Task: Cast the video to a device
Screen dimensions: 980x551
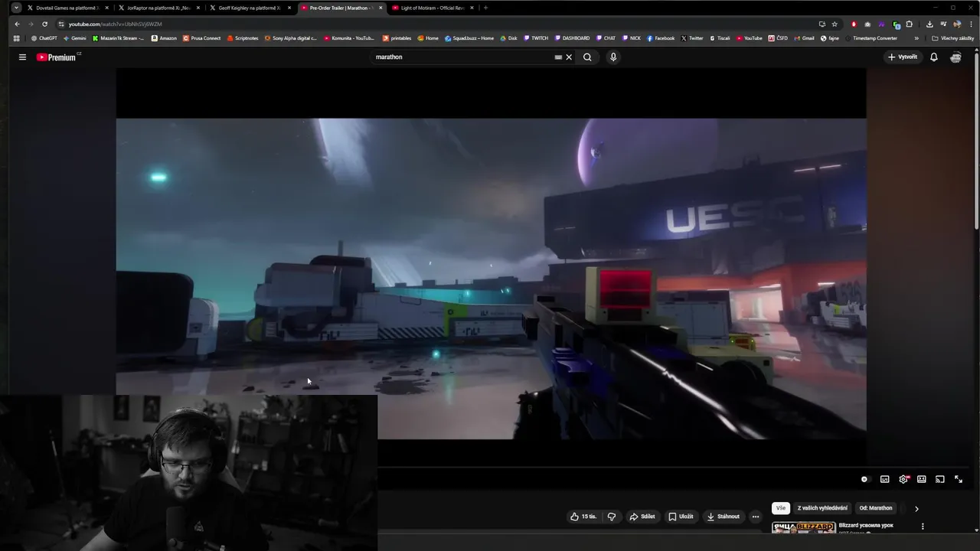Action: (940, 480)
